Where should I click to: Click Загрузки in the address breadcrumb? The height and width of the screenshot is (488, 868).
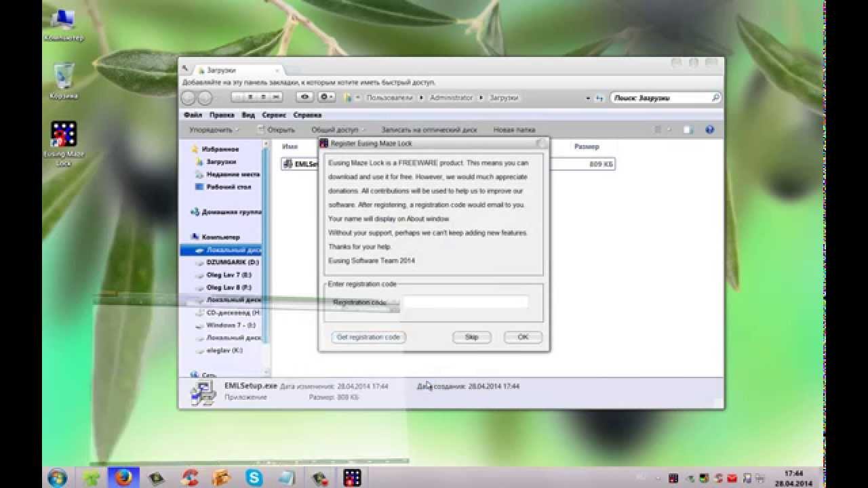pyautogui.click(x=504, y=98)
